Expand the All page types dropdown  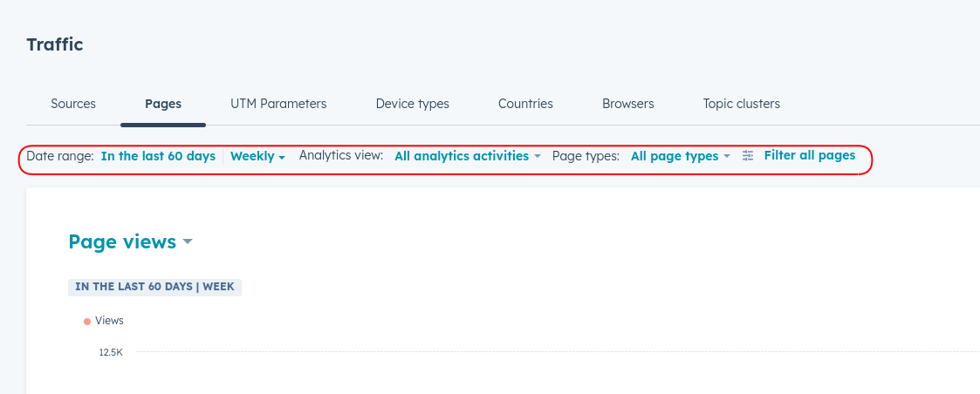tap(681, 156)
